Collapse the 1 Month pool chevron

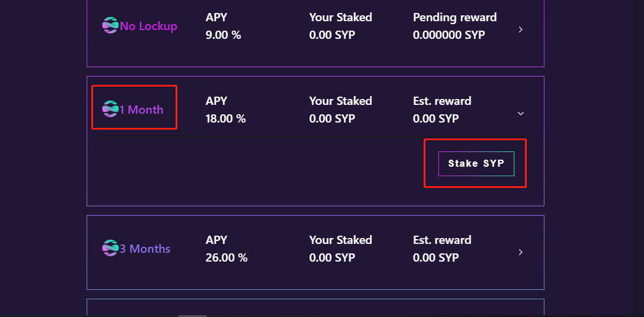point(520,113)
